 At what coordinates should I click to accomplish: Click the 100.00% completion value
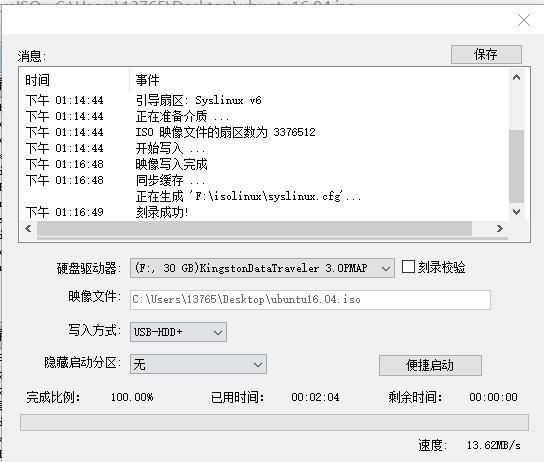click(x=132, y=397)
